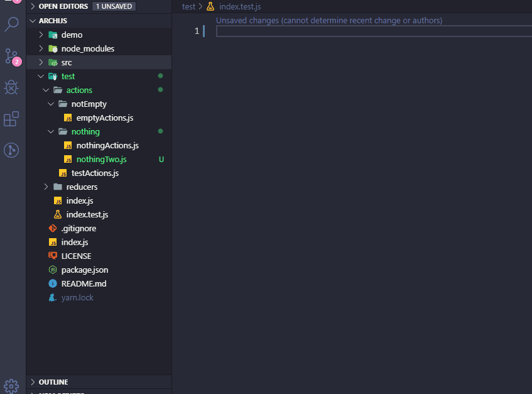Image resolution: width=532 pixels, height=394 pixels.
Task: Click the flask icon in the breadcrumb
Action: 210,6
